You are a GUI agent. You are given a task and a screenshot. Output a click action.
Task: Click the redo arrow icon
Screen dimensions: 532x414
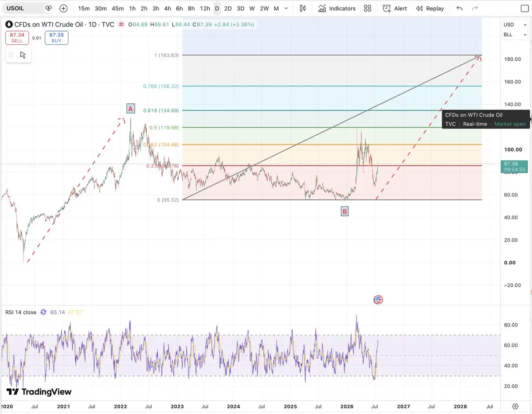pos(475,8)
